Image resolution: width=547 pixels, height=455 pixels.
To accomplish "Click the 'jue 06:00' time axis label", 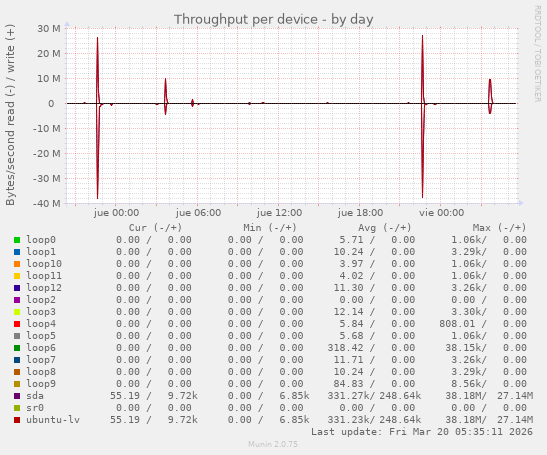I will coord(198,212).
